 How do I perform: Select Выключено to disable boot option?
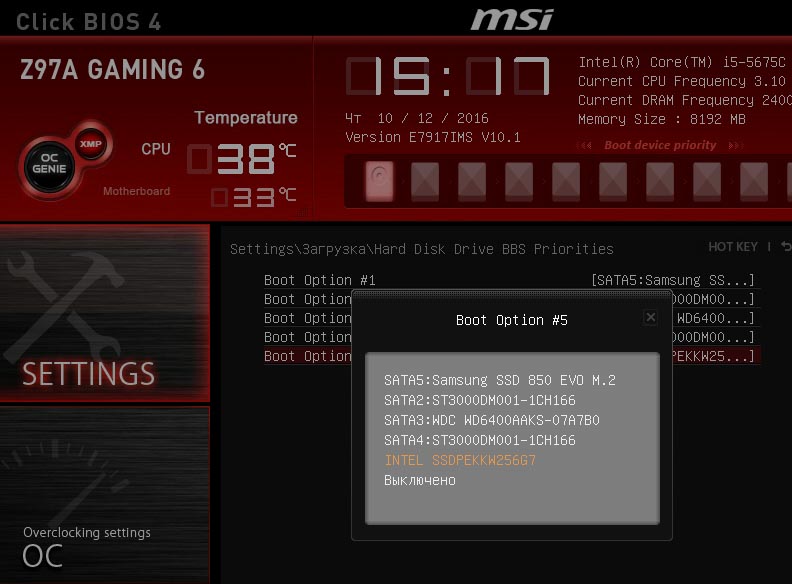pos(419,480)
